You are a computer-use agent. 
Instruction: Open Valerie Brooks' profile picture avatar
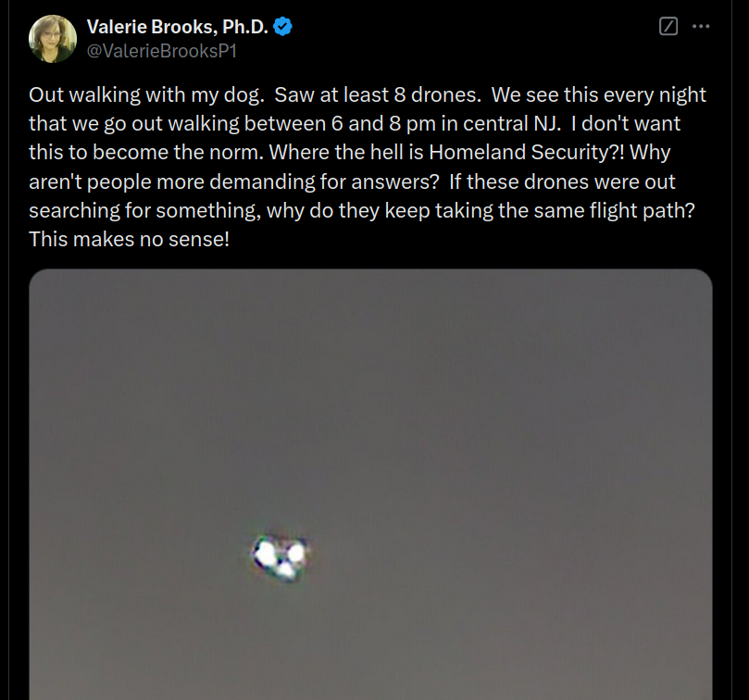tap(53, 39)
